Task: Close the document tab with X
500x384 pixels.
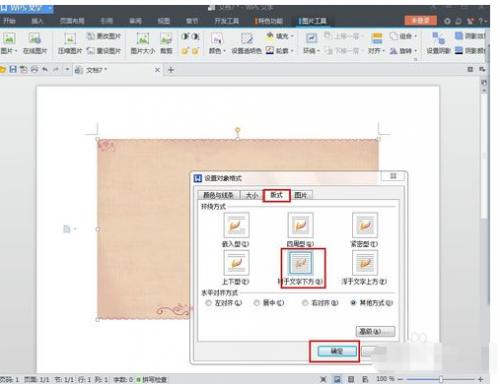Action: tap(157, 70)
